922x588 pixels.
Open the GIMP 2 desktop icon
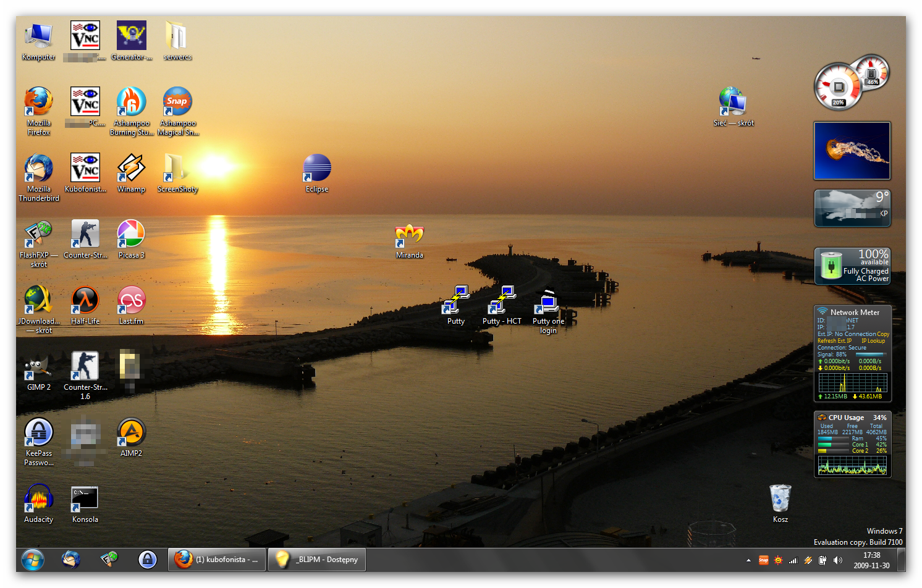(38, 367)
